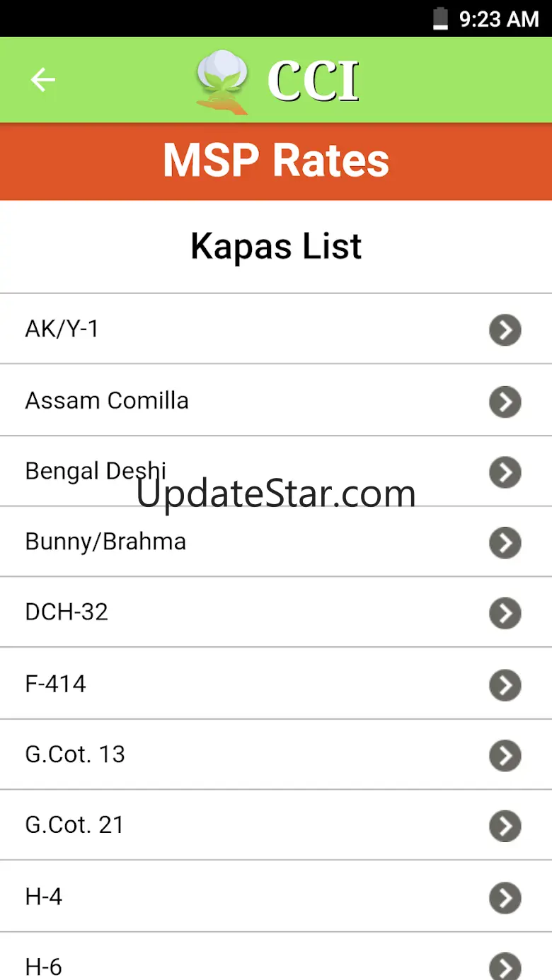552x980 pixels.
Task: Tap the back arrow icon
Action: (43, 79)
